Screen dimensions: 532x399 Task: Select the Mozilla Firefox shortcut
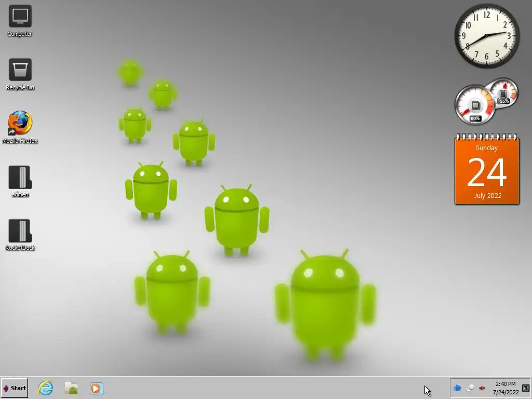click(20, 128)
